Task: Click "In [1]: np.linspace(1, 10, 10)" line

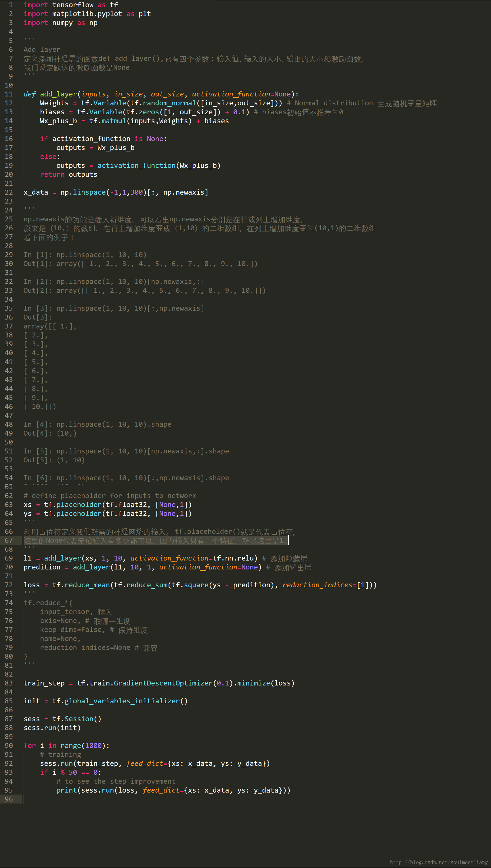Action: (x=85, y=255)
